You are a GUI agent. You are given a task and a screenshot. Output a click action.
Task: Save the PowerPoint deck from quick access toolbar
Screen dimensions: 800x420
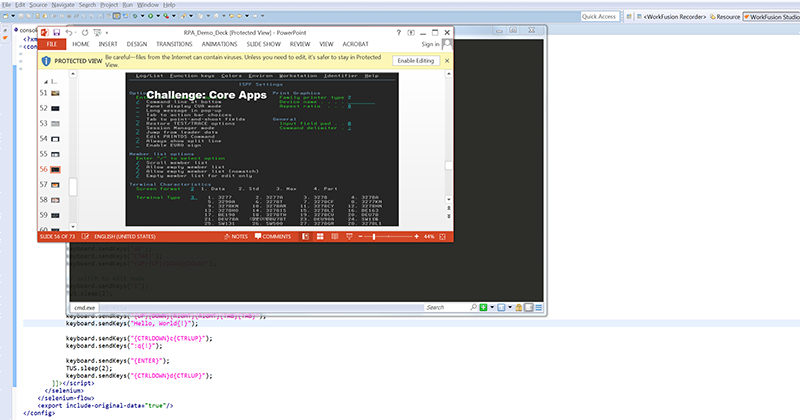point(57,33)
